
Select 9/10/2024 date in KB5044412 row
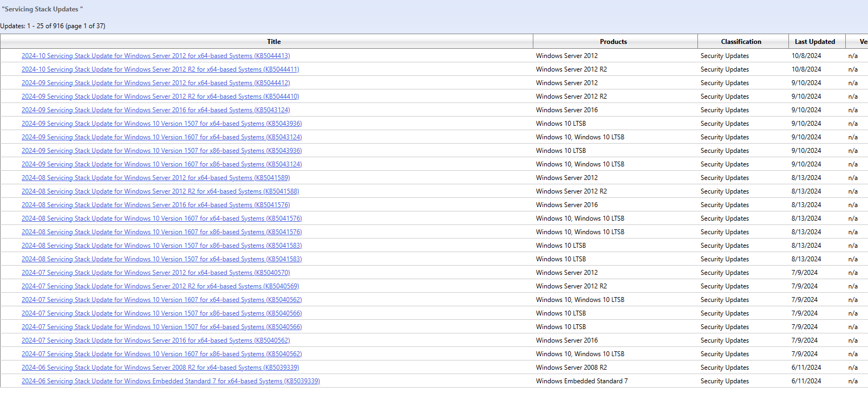pos(806,83)
